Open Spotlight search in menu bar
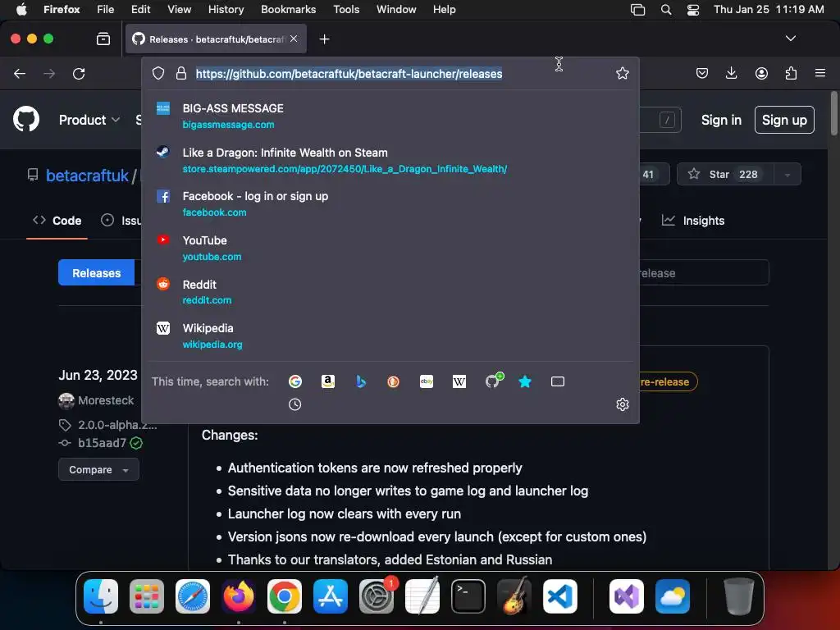 click(x=666, y=9)
